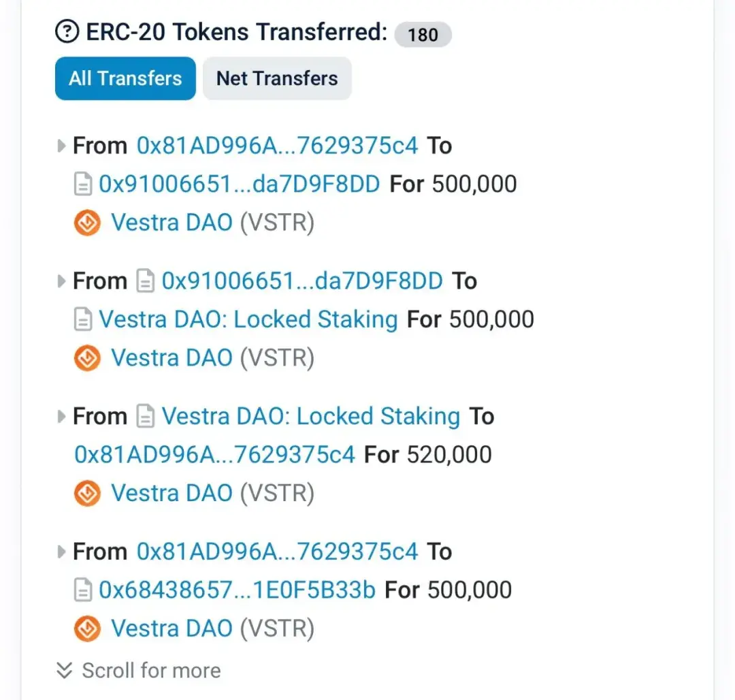Click VSTR token logo in second transfer
The width and height of the screenshot is (735, 700).
[x=87, y=358]
